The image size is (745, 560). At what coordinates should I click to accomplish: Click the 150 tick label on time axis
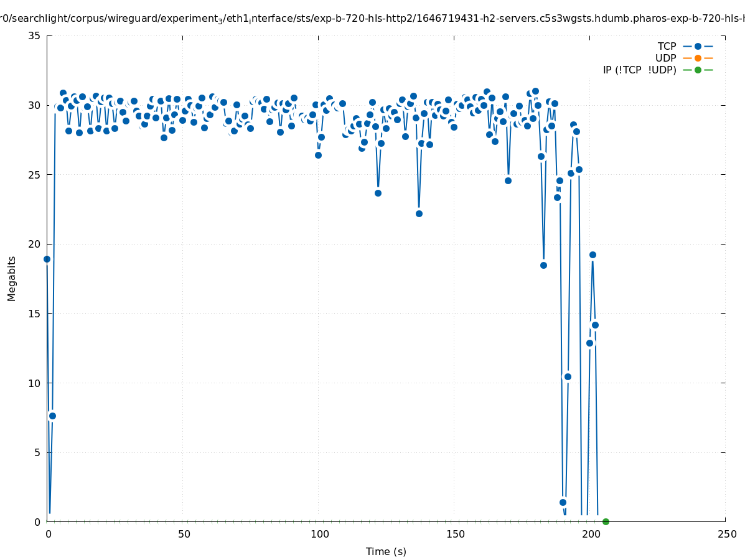coord(455,534)
